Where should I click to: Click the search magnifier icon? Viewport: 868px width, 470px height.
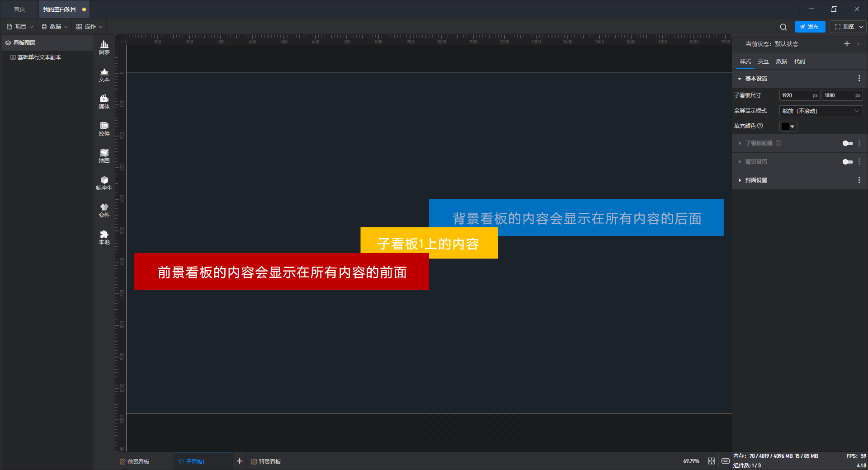(783, 27)
